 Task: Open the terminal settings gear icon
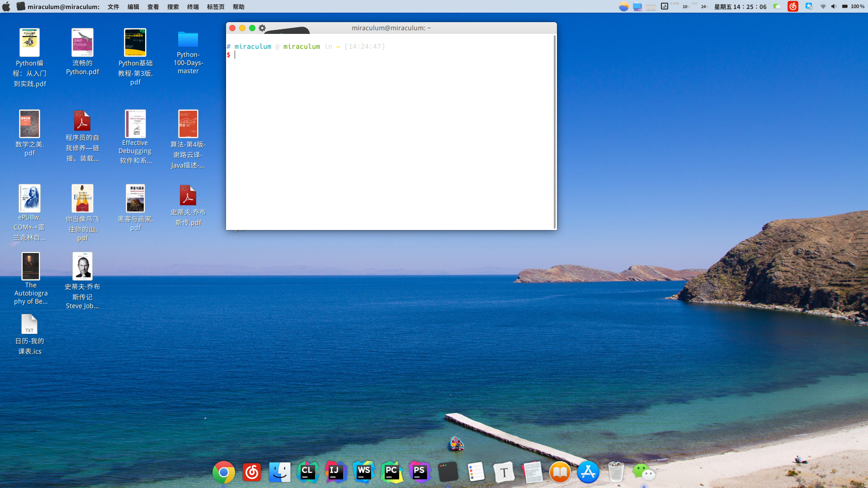coord(262,28)
